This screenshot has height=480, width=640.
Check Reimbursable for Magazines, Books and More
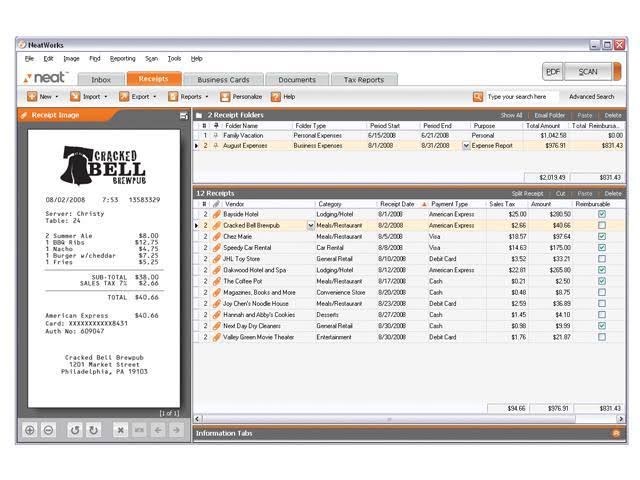(602, 292)
